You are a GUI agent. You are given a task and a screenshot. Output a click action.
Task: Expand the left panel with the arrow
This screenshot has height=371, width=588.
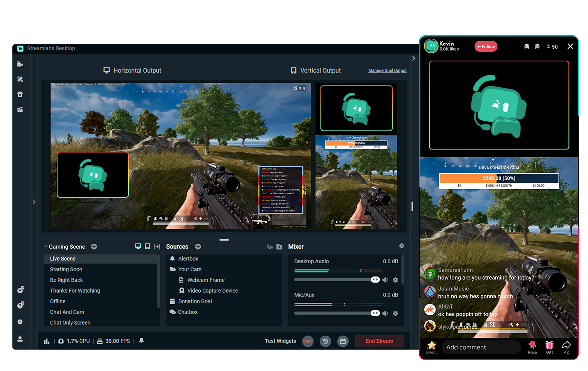34,202
